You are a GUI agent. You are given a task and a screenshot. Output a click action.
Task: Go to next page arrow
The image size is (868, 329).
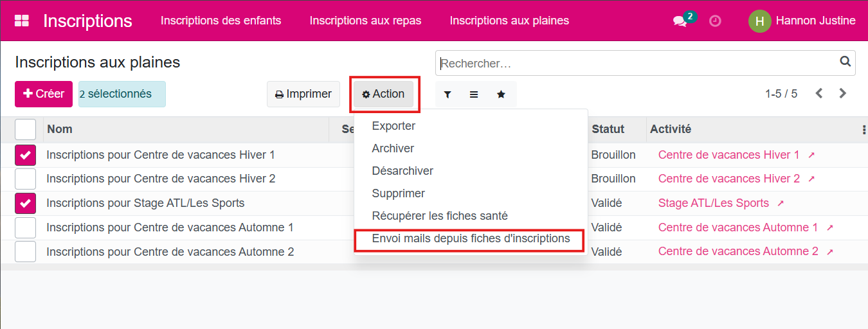click(x=843, y=93)
